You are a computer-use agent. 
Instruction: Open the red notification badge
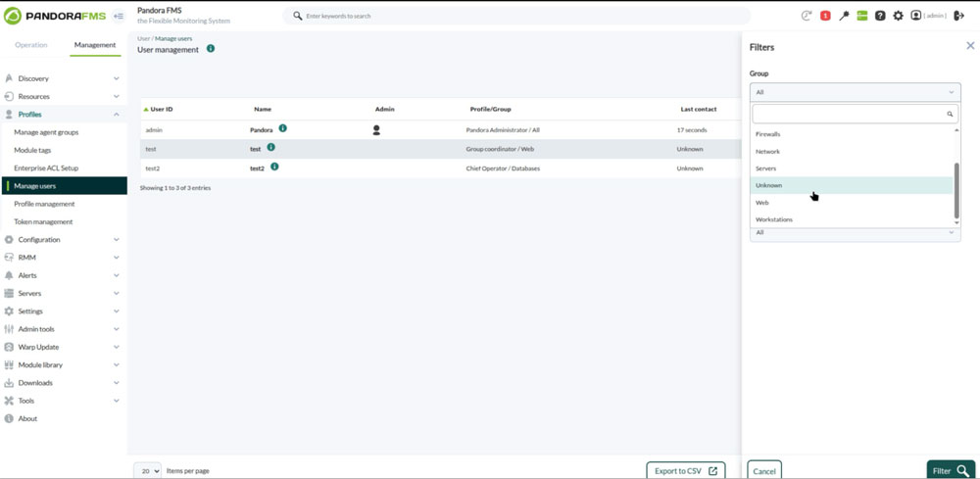pyautogui.click(x=825, y=16)
